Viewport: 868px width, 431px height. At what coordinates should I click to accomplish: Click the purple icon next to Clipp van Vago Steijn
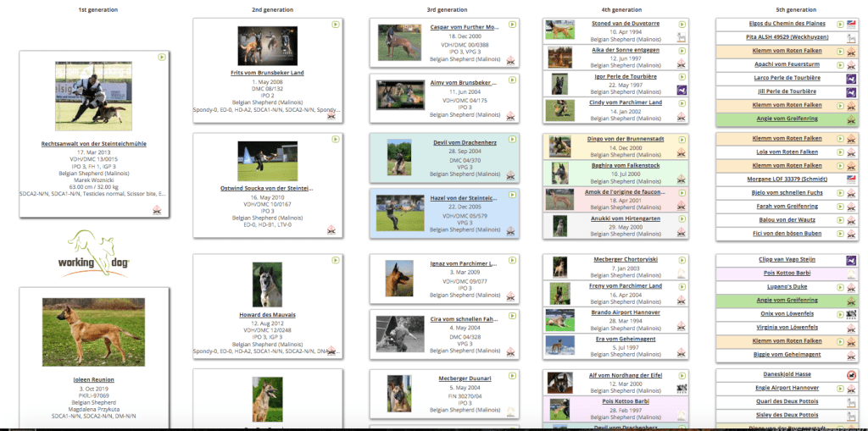(850, 259)
